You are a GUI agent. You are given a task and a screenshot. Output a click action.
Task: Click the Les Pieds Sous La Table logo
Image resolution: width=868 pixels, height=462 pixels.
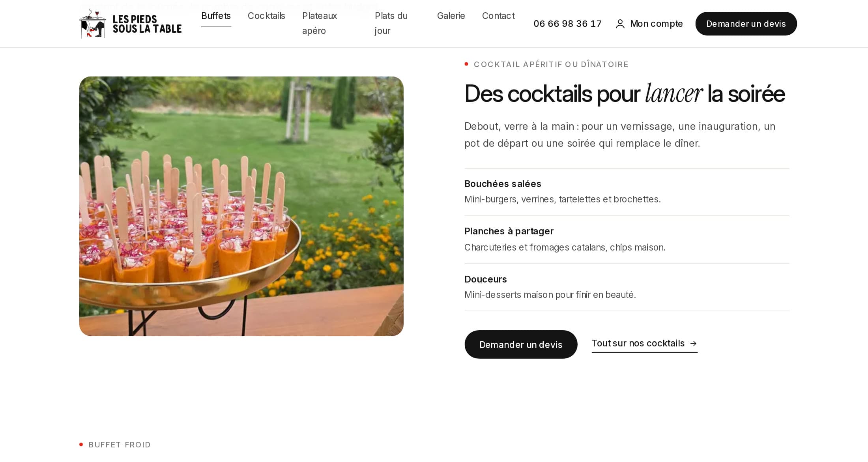[x=131, y=24]
